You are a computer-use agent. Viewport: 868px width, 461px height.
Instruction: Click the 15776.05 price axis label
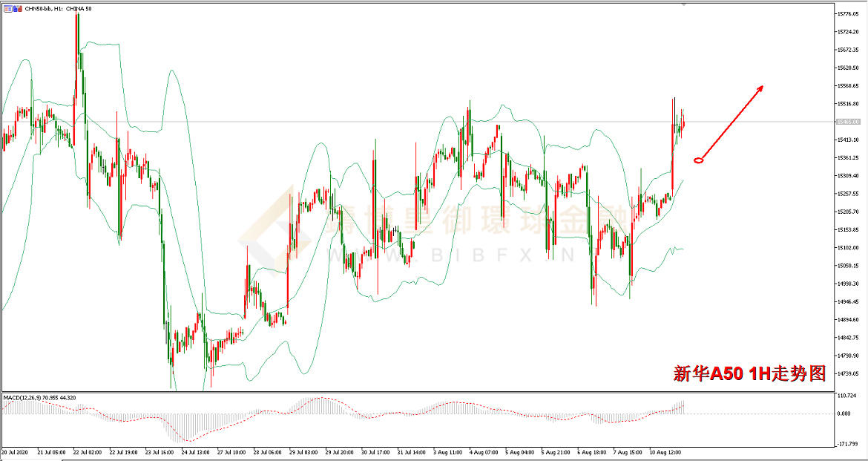848,14
